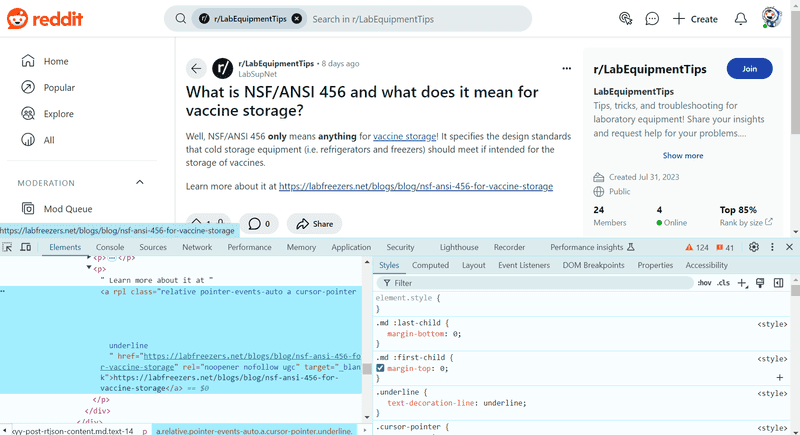Click the back arrow beside the post
Viewport: 800px width, 435px height.
(x=196, y=68)
